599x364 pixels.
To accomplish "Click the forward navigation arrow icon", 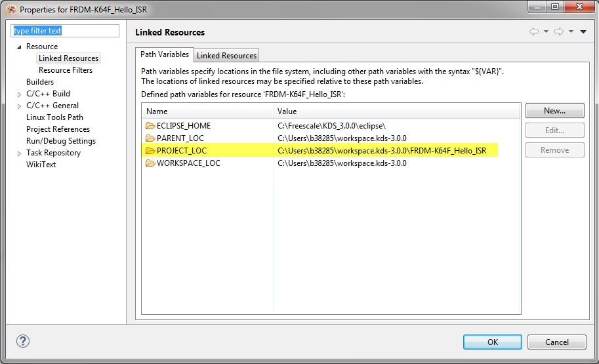I will tap(558, 31).
